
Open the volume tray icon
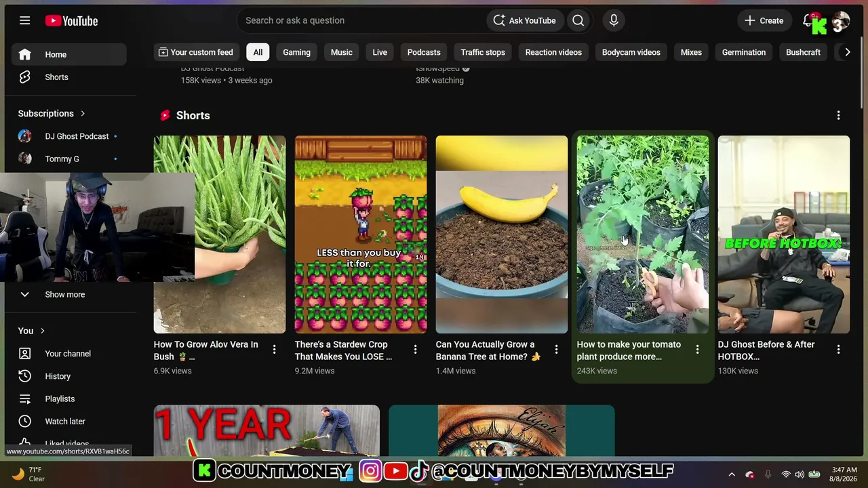pyautogui.click(x=800, y=474)
